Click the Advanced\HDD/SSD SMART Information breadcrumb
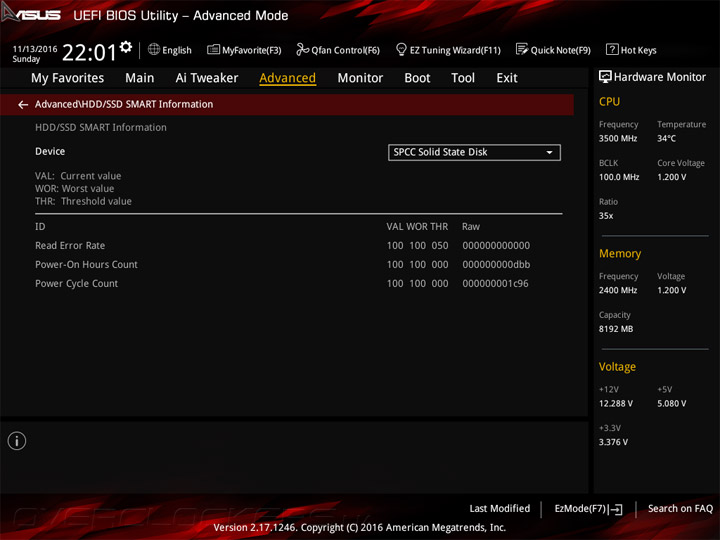This screenshot has width=720, height=540. point(124,104)
